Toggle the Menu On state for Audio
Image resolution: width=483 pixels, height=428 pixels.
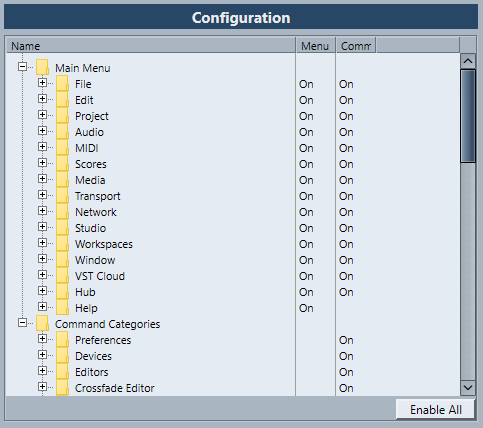coord(306,132)
